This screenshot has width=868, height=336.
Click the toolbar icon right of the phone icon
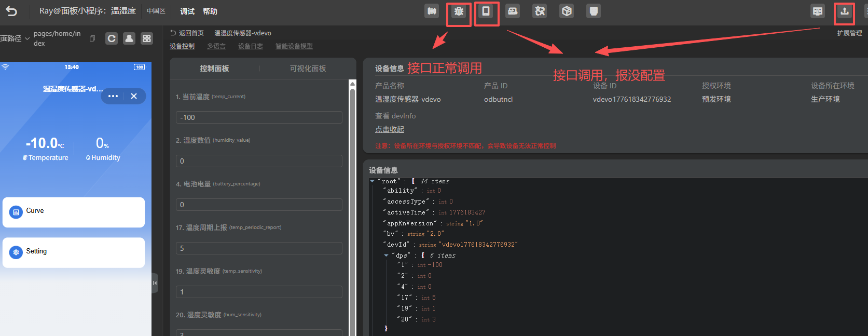coord(513,11)
